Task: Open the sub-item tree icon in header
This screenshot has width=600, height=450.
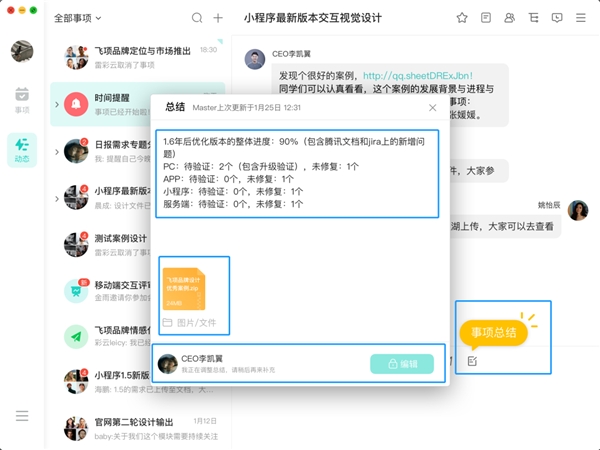Action: pos(533,18)
